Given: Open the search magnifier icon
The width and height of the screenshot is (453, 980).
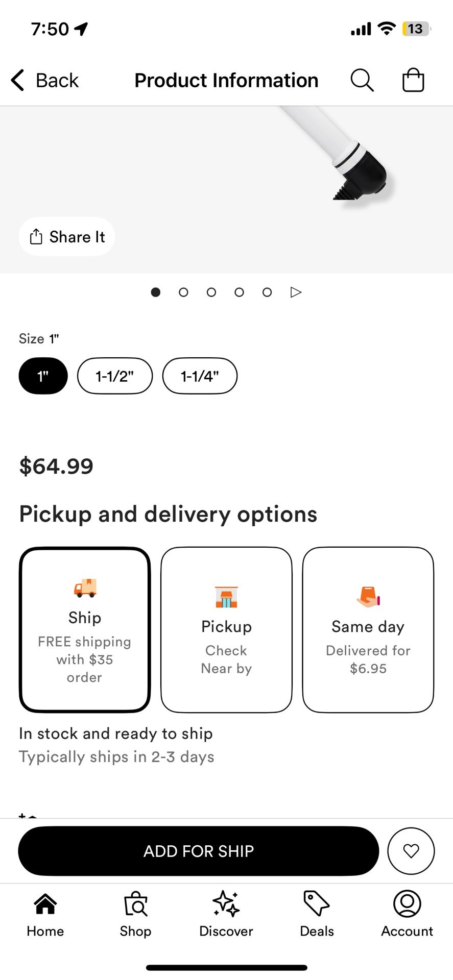Looking at the screenshot, I should coord(362,80).
